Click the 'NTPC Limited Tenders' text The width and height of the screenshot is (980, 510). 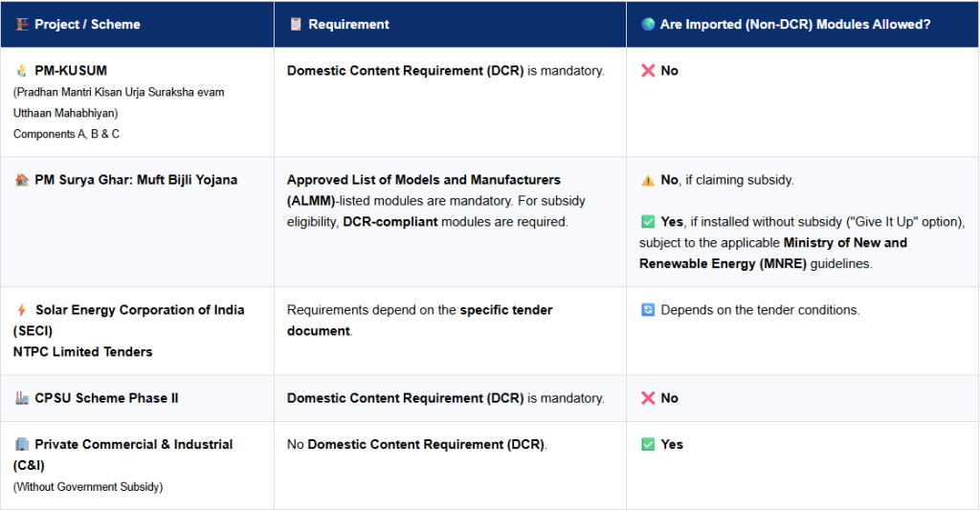pyautogui.click(x=82, y=352)
